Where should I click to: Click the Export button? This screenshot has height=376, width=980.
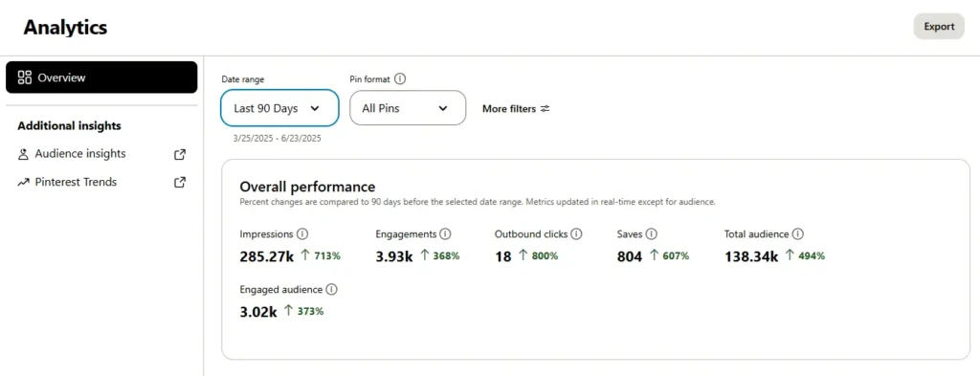coord(939,26)
